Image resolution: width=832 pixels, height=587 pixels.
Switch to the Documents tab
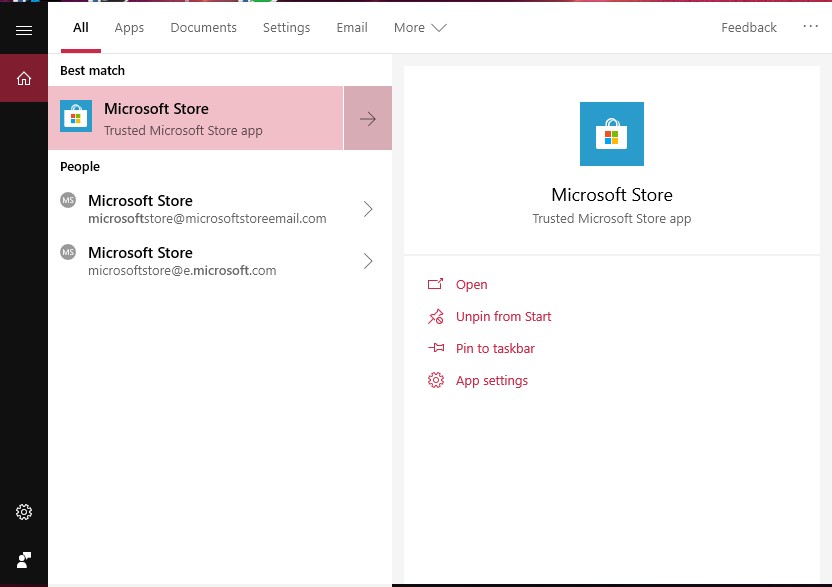[x=203, y=28]
